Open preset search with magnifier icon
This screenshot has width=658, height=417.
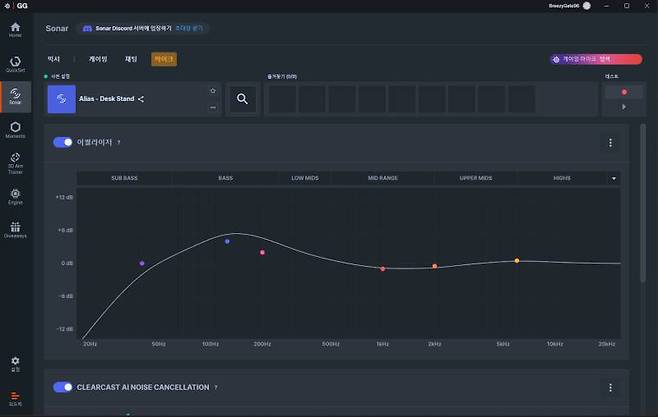pyautogui.click(x=242, y=99)
